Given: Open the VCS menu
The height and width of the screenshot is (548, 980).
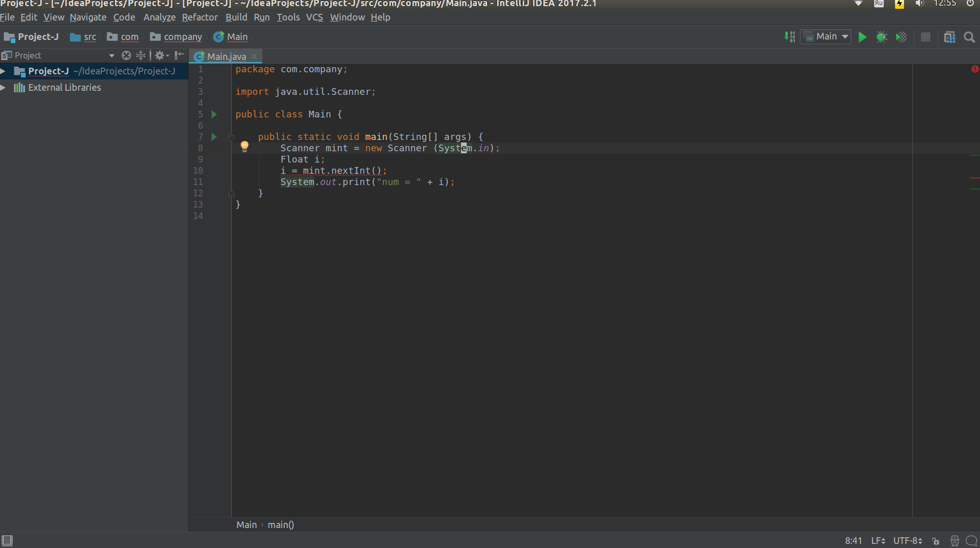Looking at the screenshot, I should 314,17.
